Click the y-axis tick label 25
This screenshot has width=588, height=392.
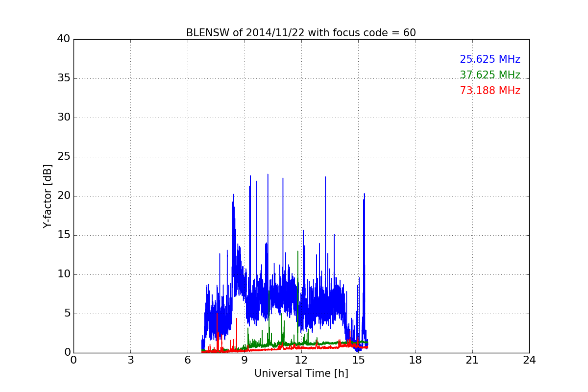point(63,157)
